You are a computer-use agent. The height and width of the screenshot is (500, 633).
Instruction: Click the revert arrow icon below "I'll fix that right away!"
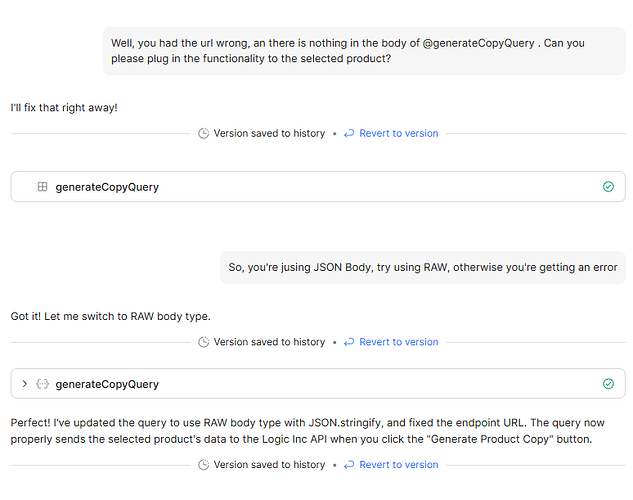(x=349, y=133)
